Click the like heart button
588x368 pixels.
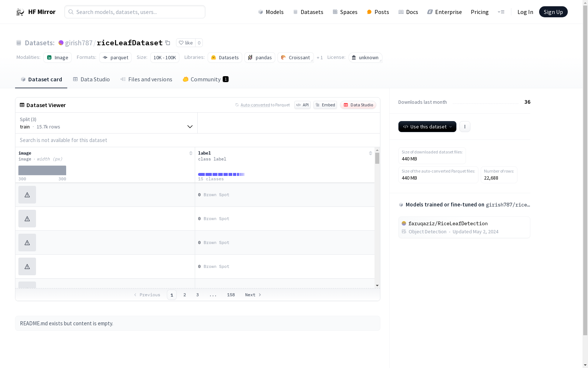point(186,43)
